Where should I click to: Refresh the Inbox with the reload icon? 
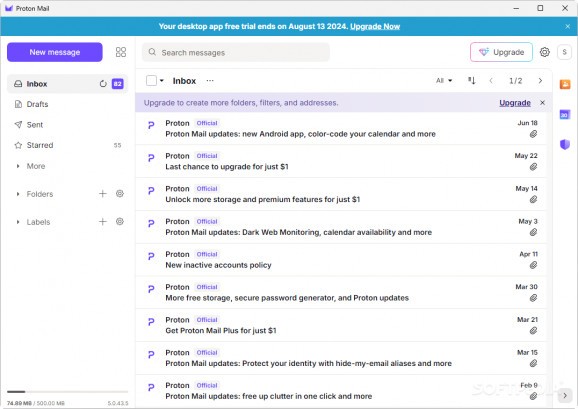tap(103, 84)
